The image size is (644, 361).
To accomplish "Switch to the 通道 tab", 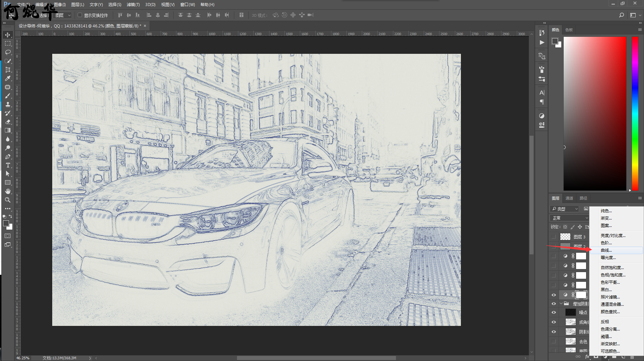I will 569,198.
